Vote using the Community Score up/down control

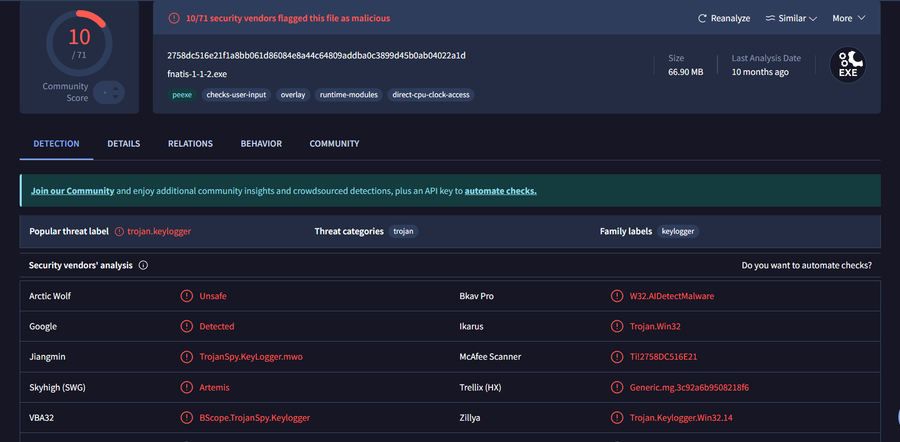109,92
